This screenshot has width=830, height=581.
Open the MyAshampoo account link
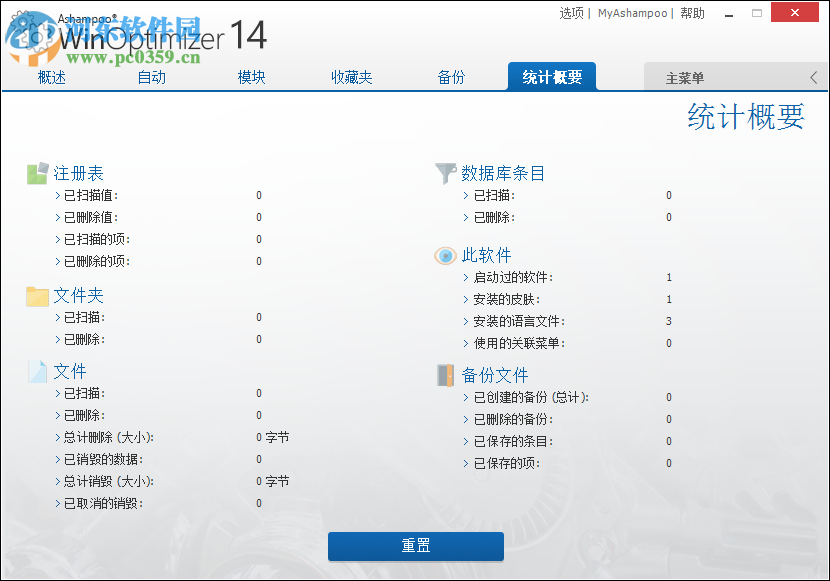(x=633, y=13)
